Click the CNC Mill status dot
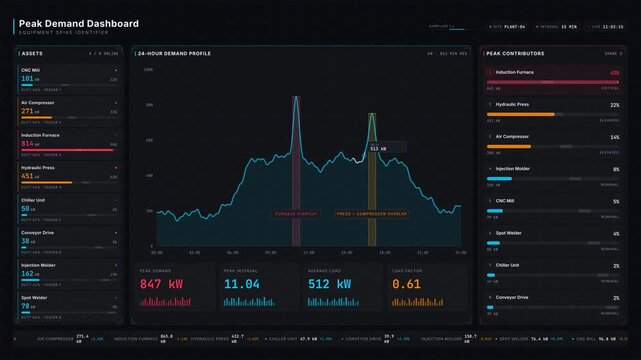 click(116, 70)
